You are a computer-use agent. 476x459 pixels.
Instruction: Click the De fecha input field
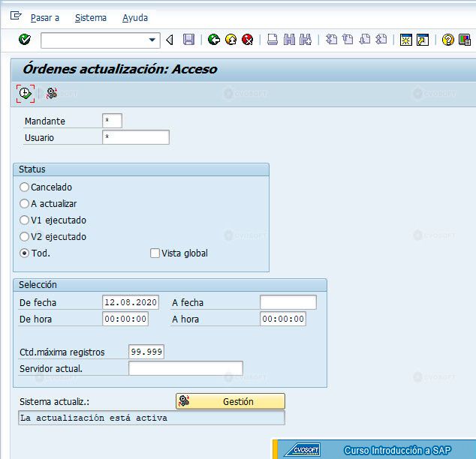[x=131, y=302]
